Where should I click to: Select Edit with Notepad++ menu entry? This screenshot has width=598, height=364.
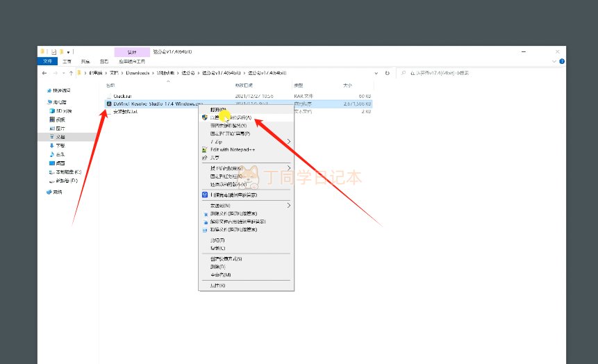(229, 149)
